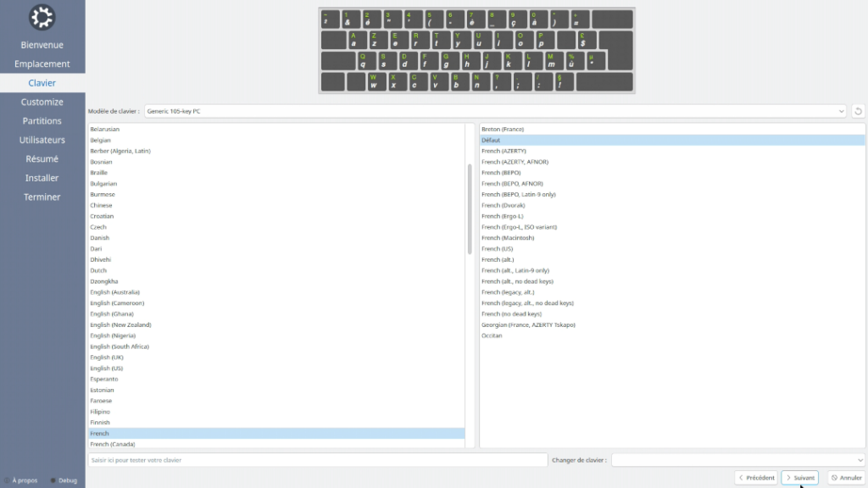Viewport: 868px width, 488px height.
Task: Click the keyboard test input field
Action: point(318,460)
